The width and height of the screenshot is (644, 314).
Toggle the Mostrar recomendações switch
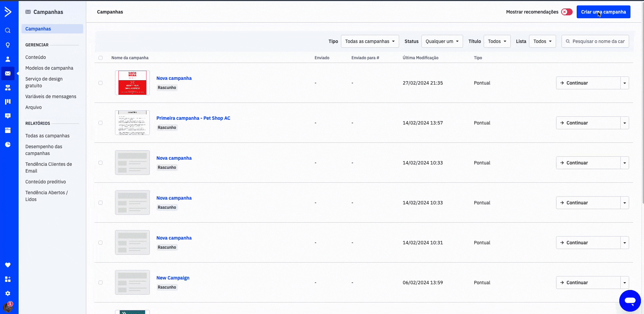[567, 12]
